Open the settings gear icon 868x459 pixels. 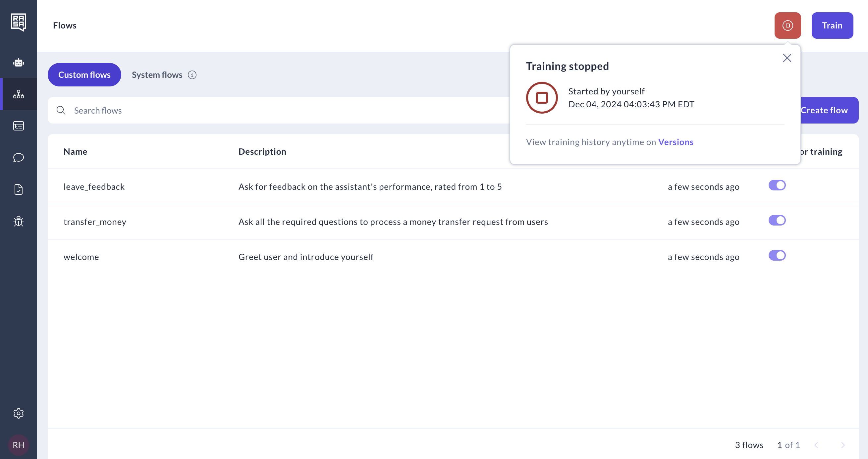tap(18, 413)
